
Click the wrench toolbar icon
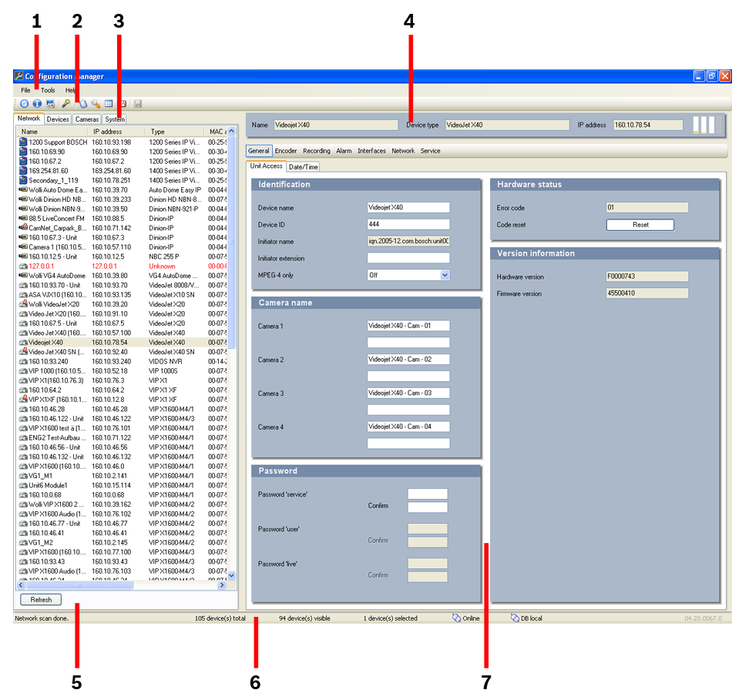pos(96,104)
